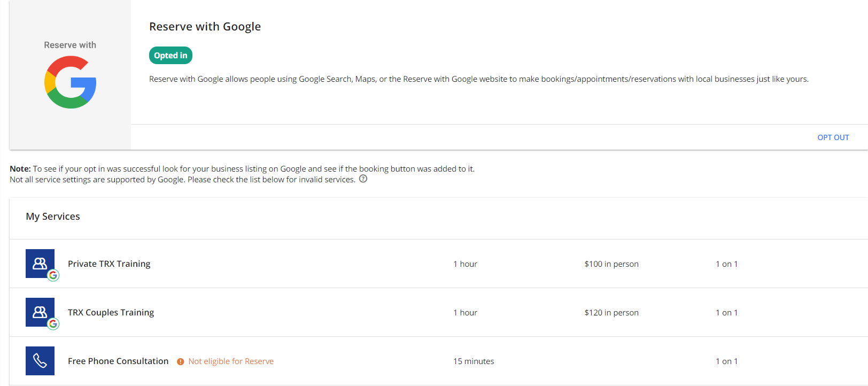868x386 pixels.
Task: Click 1 on 1 in TRX Couples Training row
Action: pos(726,313)
